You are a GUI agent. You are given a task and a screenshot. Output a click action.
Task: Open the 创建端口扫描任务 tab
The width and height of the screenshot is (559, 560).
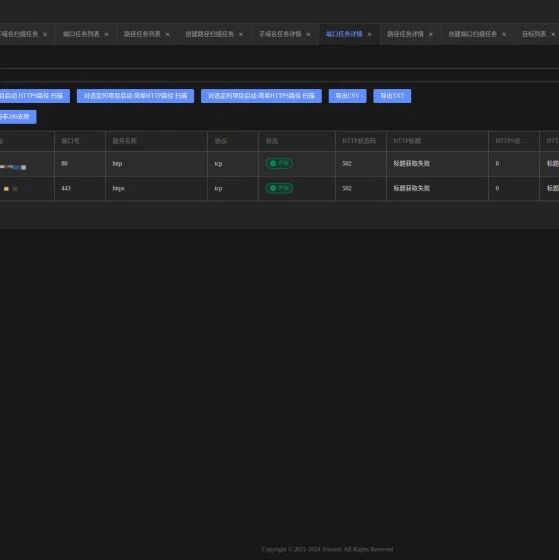click(473, 34)
